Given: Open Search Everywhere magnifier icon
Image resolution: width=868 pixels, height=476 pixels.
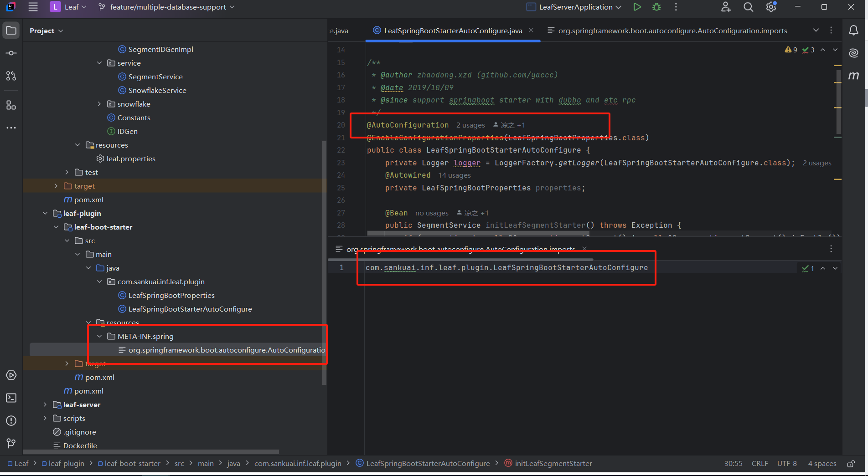Looking at the screenshot, I should coord(748,7).
